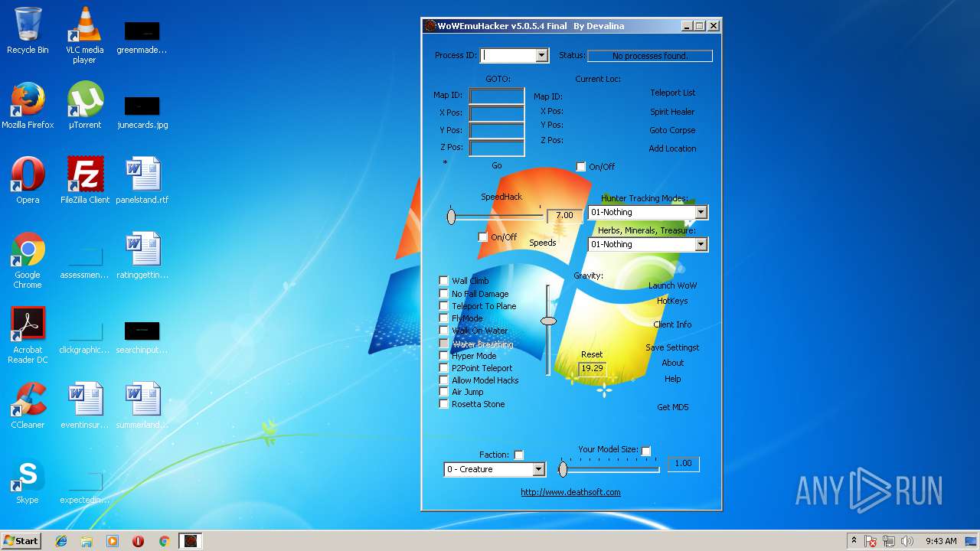Click the Gravity vertical slider handle
Image resolution: width=980 pixels, height=551 pixels.
click(x=548, y=321)
